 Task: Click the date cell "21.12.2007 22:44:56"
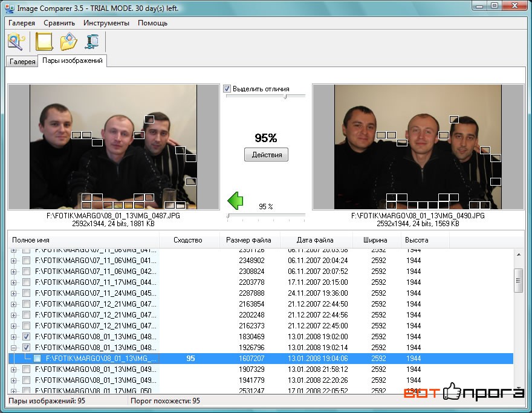tap(317, 315)
